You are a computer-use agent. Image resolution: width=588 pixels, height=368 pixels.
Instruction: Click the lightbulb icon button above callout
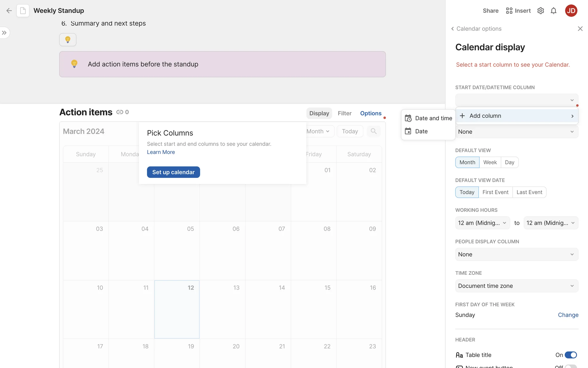[x=68, y=40]
